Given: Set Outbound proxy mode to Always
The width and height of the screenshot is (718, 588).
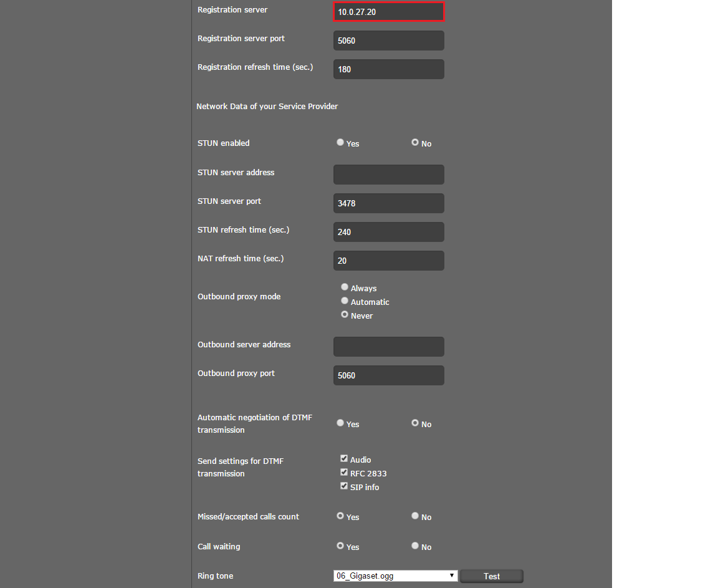Looking at the screenshot, I should click(x=345, y=287).
